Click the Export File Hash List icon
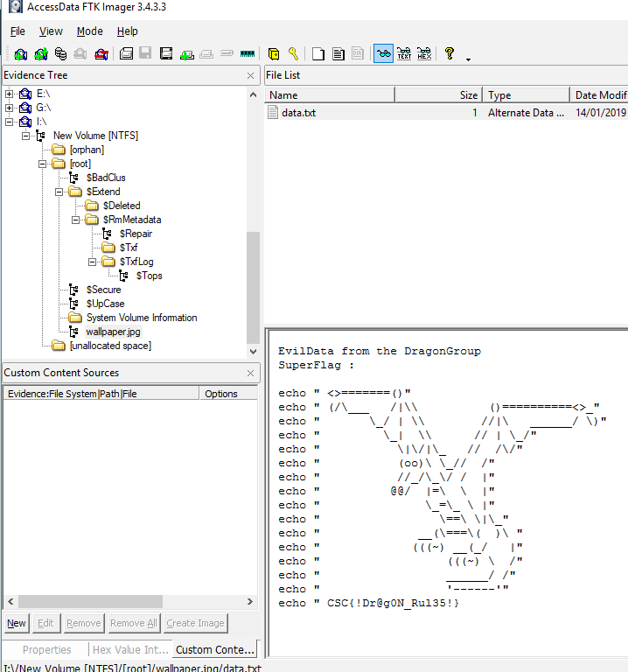 [338, 54]
